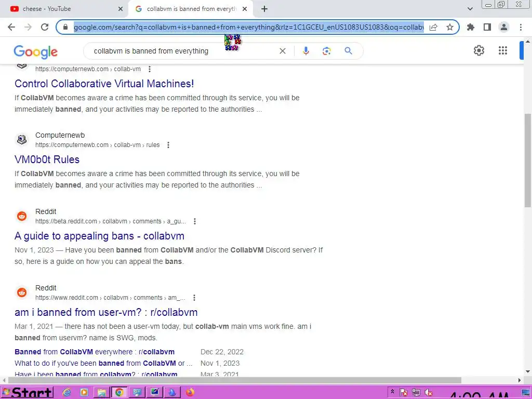
Task: Bookmark this tab with the star
Action: pos(450,27)
